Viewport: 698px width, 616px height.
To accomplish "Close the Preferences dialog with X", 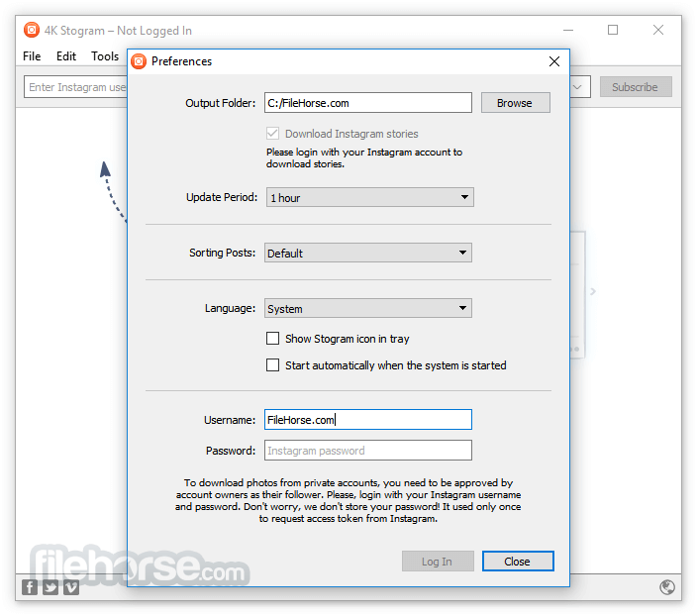I will click(x=554, y=61).
